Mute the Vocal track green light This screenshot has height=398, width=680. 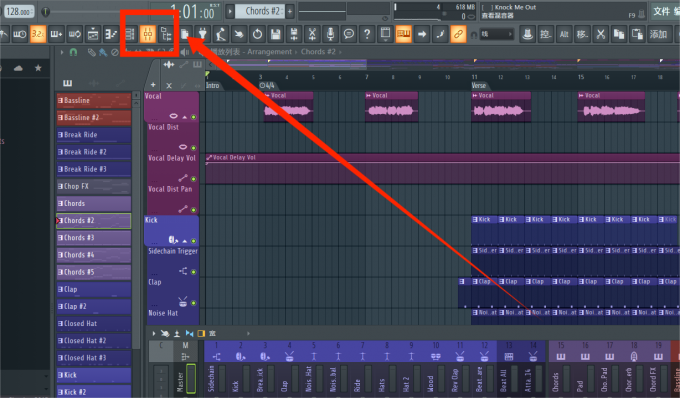tap(193, 117)
